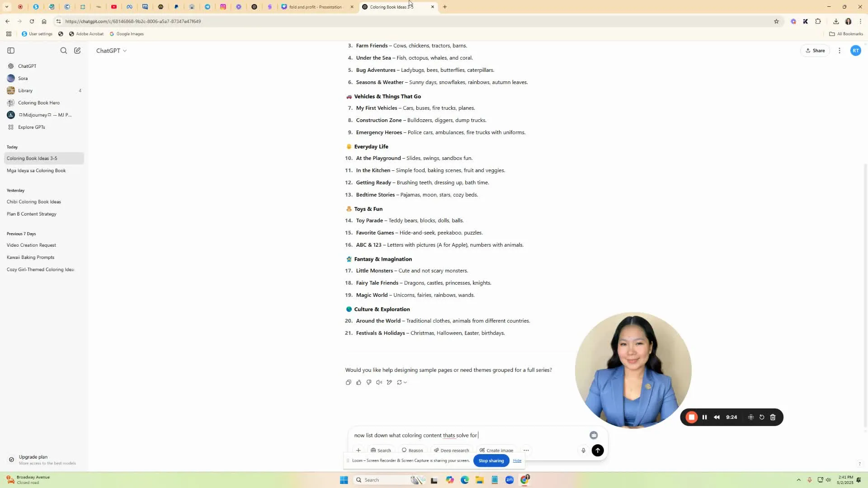Click the microphone dictation icon
The height and width of the screenshot is (488, 868).
(583, 450)
